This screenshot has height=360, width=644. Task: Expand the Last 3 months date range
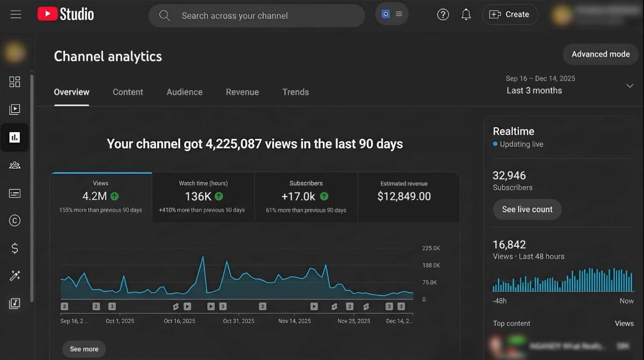[x=569, y=85]
